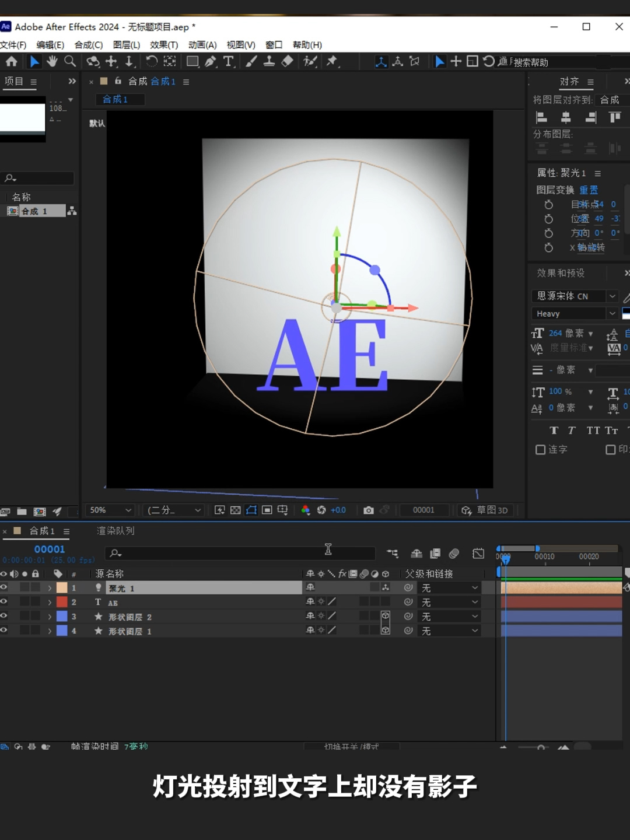
Task: Open the 图层(L) menu
Action: 127,45
